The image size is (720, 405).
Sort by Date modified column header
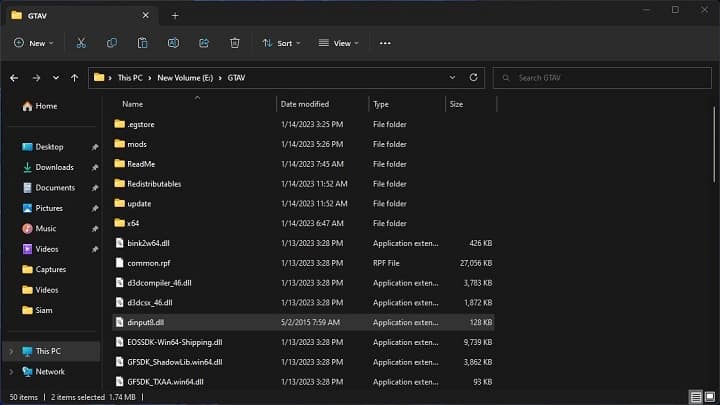pyautogui.click(x=305, y=104)
